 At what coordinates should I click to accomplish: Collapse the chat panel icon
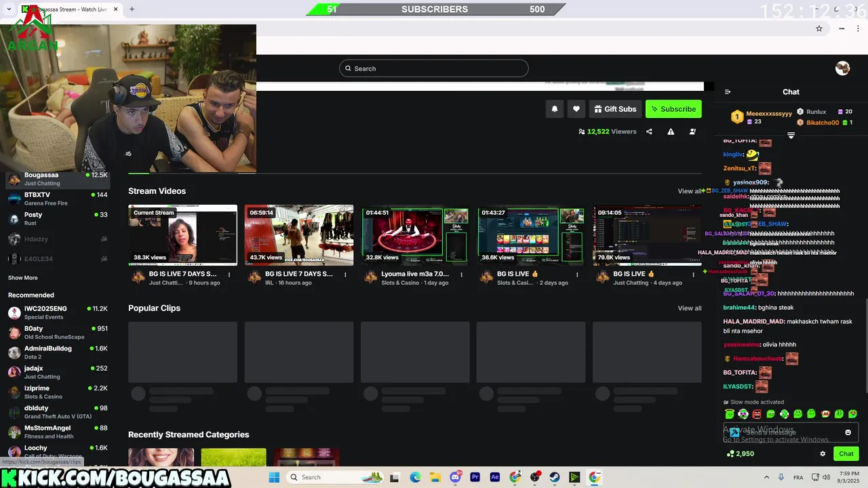(x=728, y=92)
